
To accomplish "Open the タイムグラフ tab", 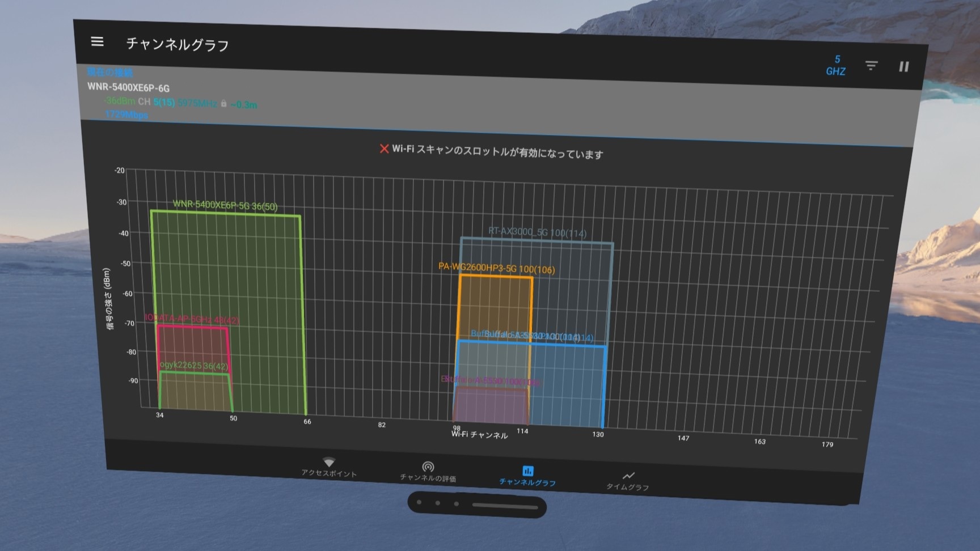I will click(x=627, y=481).
